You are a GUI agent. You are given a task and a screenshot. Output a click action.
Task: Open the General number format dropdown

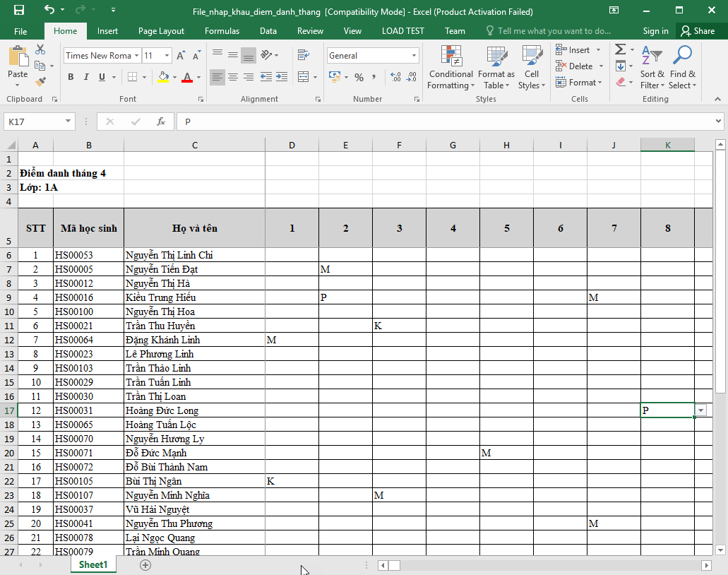coord(414,56)
